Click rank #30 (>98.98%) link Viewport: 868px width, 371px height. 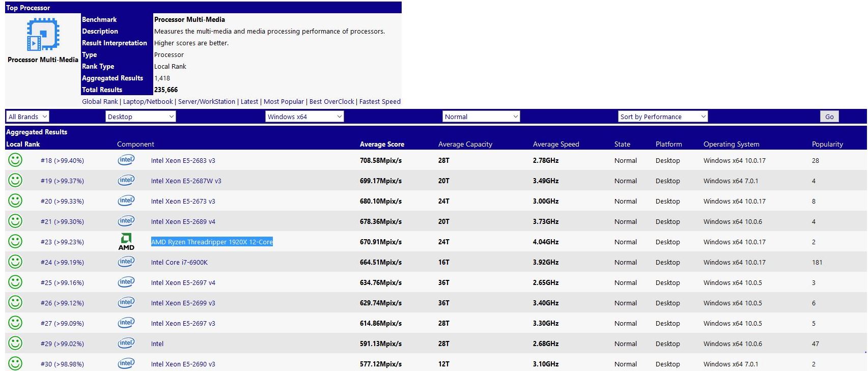62,364
